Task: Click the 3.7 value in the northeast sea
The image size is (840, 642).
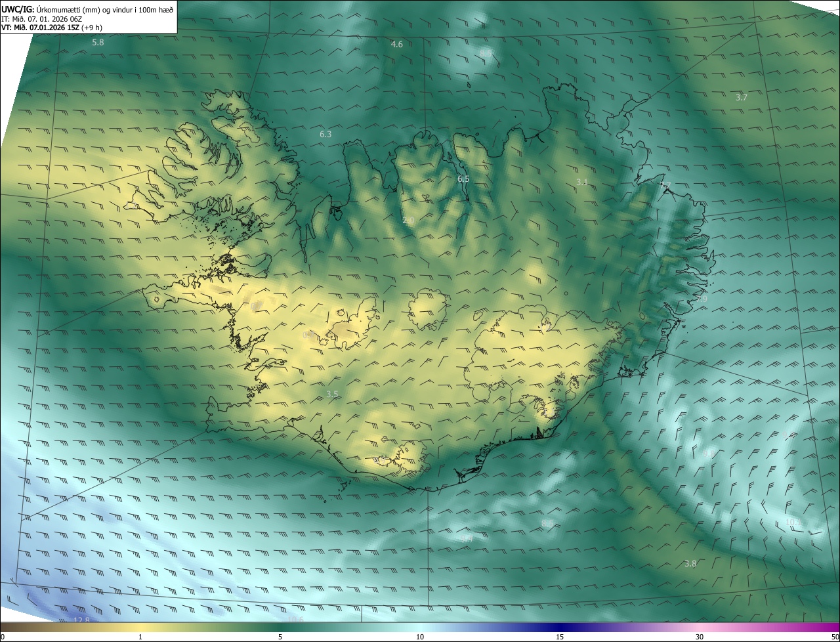Action: tap(741, 97)
